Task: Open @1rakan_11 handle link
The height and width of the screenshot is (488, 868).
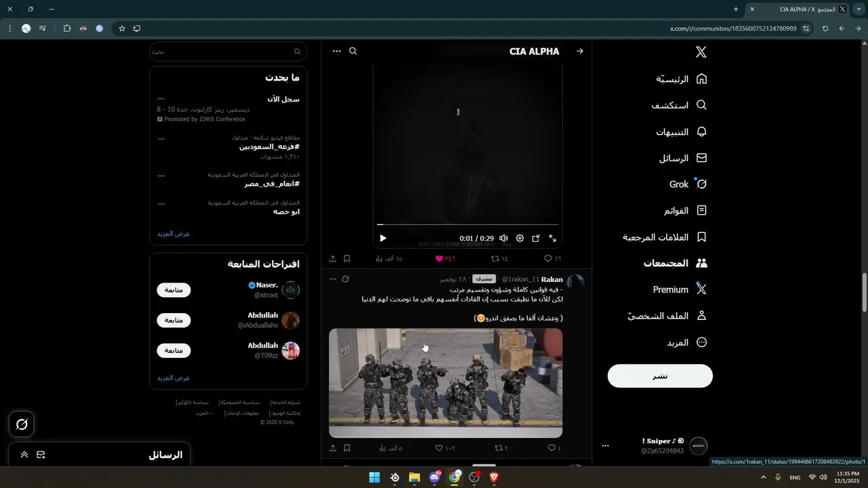Action: [520, 279]
